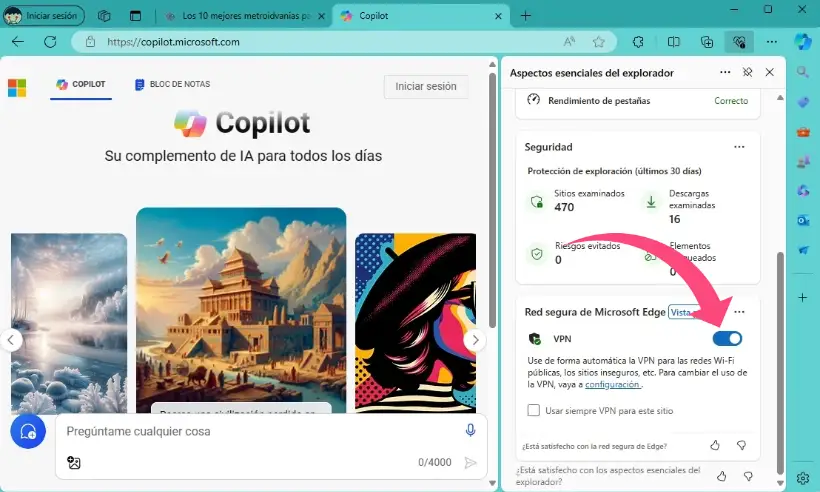The height and width of the screenshot is (492, 820).
Task: Click the Microsoft logo
Action: coord(17,88)
